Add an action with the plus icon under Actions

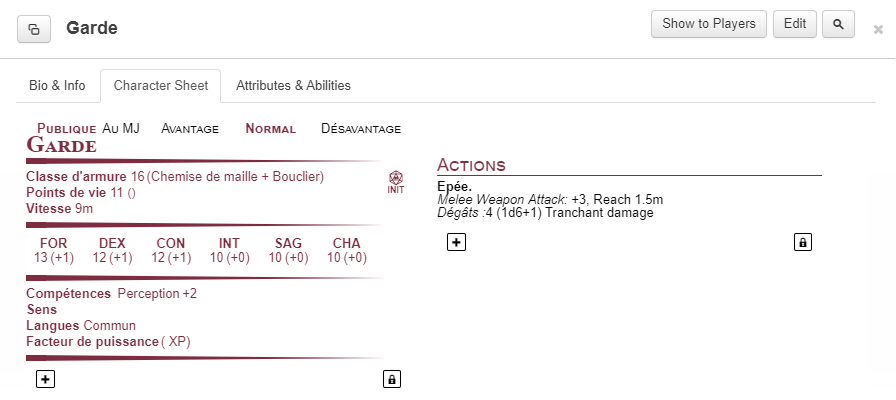click(456, 241)
